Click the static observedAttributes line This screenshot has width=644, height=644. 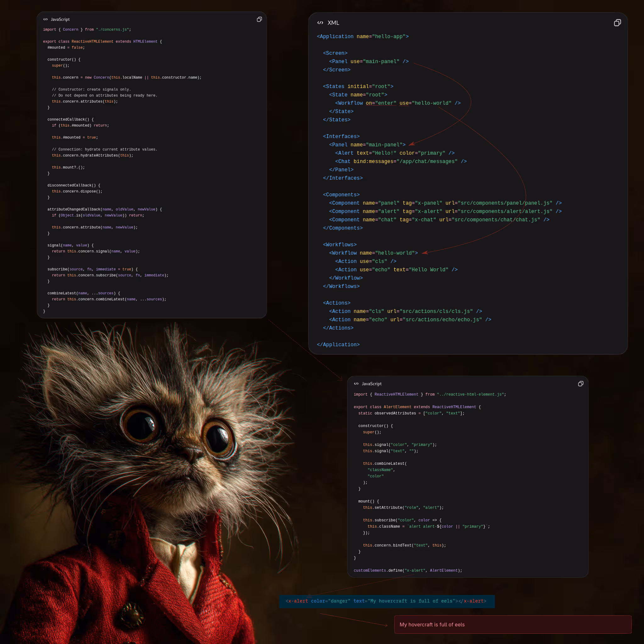click(x=411, y=413)
